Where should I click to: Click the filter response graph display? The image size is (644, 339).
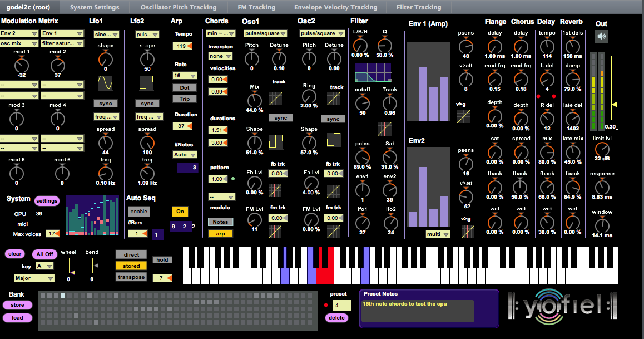coord(373,72)
